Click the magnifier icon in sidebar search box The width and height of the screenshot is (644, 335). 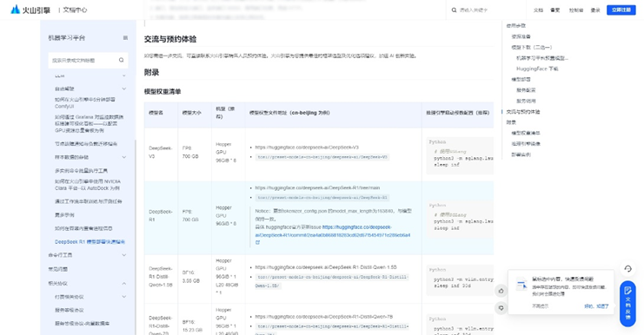[121, 60]
